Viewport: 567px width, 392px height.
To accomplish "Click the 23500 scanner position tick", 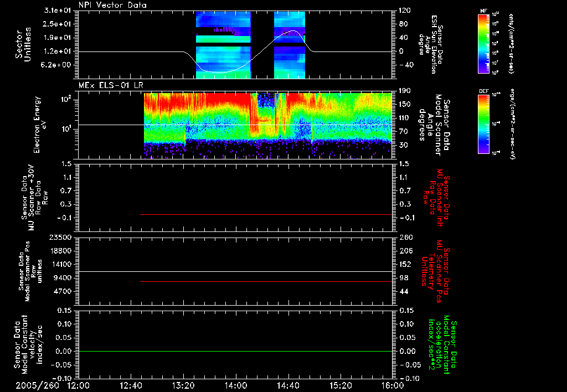I will [x=61, y=237].
